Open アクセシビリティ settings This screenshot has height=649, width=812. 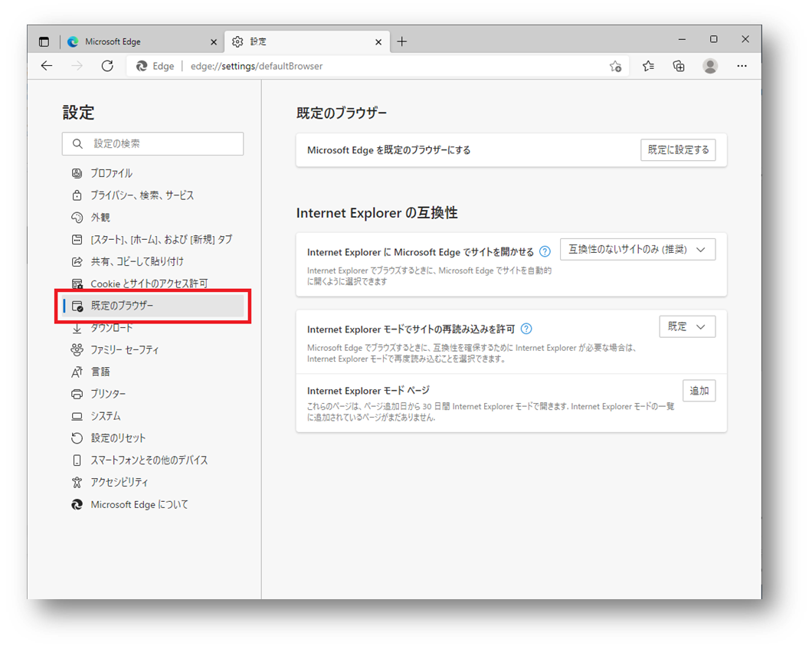click(152, 482)
